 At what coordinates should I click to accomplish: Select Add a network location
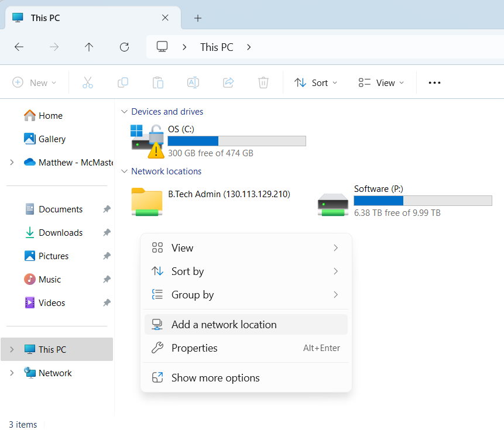pos(224,325)
